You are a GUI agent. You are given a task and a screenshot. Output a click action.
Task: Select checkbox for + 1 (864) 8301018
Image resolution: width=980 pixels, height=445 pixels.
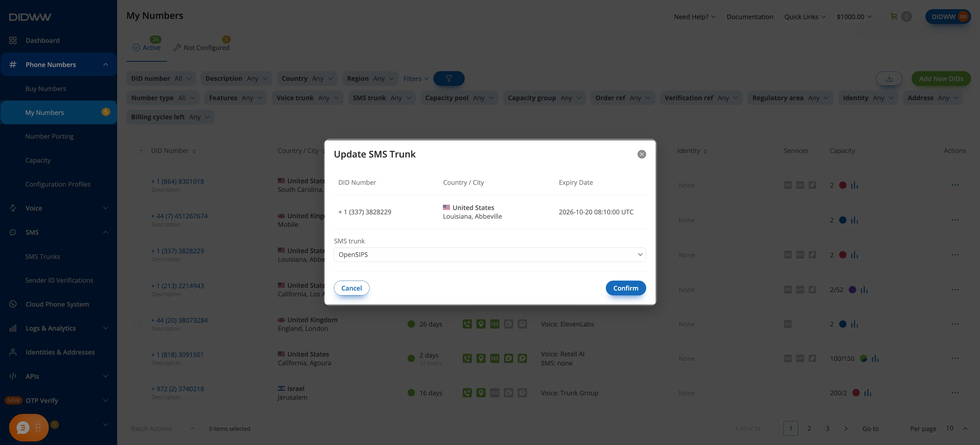point(138,185)
